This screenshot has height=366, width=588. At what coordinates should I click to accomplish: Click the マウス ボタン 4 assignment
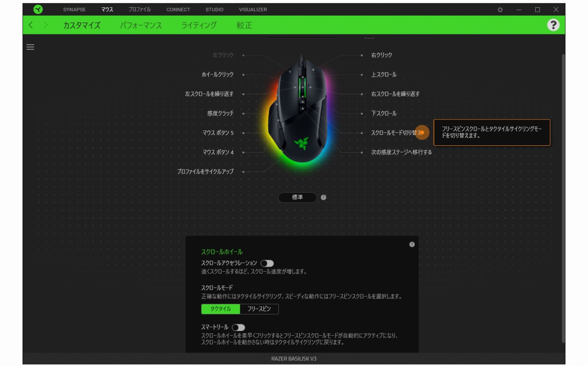coord(218,152)
